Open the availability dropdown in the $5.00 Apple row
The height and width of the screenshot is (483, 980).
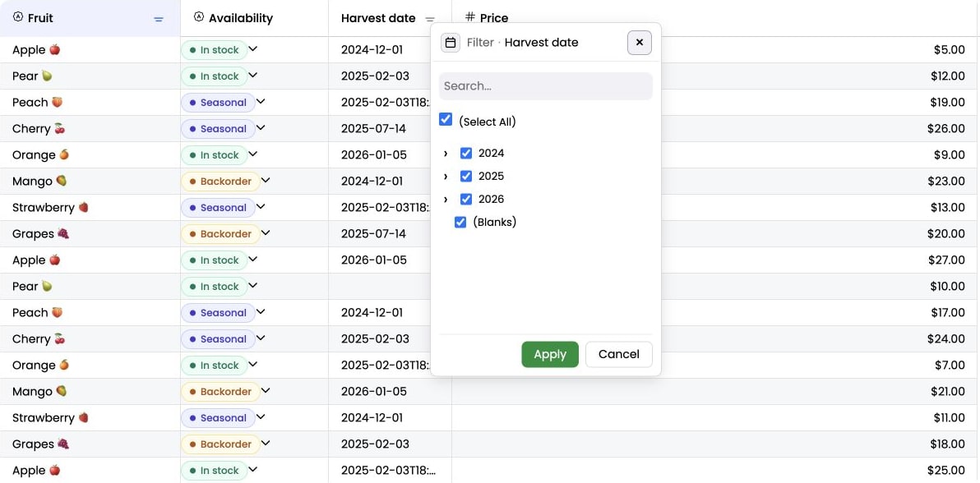253,49
